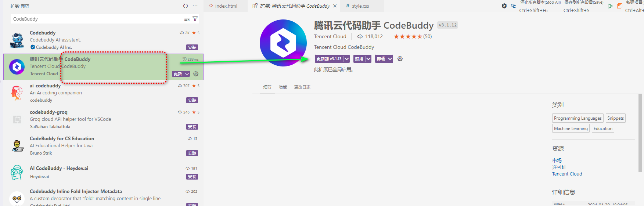Click the green run arrows icon
644x206 pixels.
(610, 6)
